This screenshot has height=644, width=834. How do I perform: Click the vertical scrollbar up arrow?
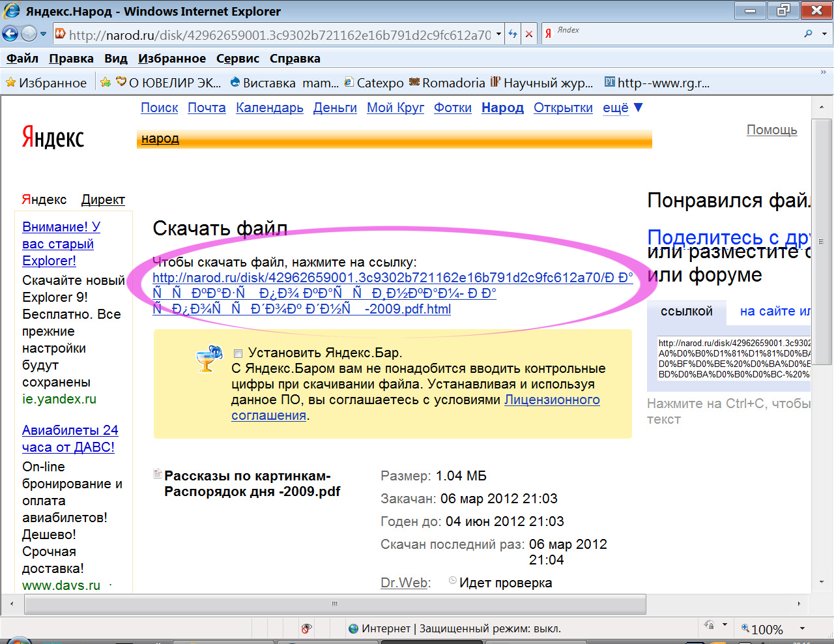[822, 106]
